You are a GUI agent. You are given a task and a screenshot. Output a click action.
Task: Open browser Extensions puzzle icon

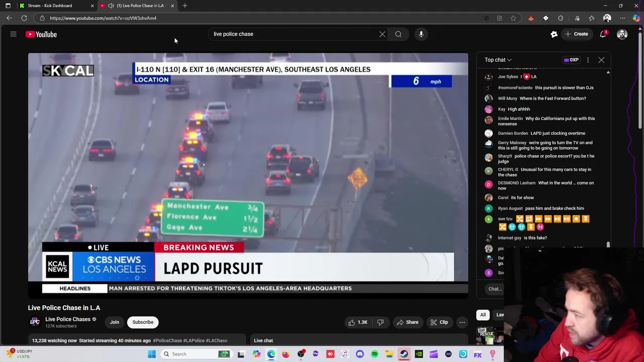(560, 18)
